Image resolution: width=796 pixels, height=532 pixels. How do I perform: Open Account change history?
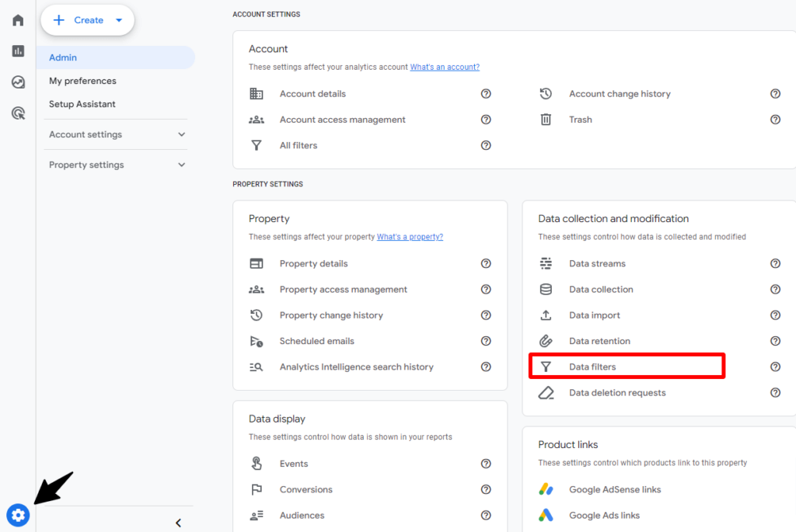coord(620,94)
